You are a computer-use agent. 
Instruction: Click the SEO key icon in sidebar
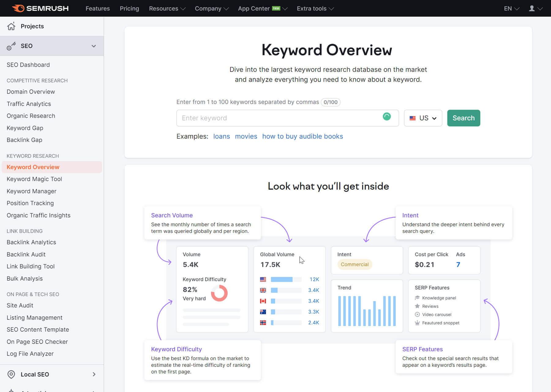pyautogui.click(x=11, y=46)
